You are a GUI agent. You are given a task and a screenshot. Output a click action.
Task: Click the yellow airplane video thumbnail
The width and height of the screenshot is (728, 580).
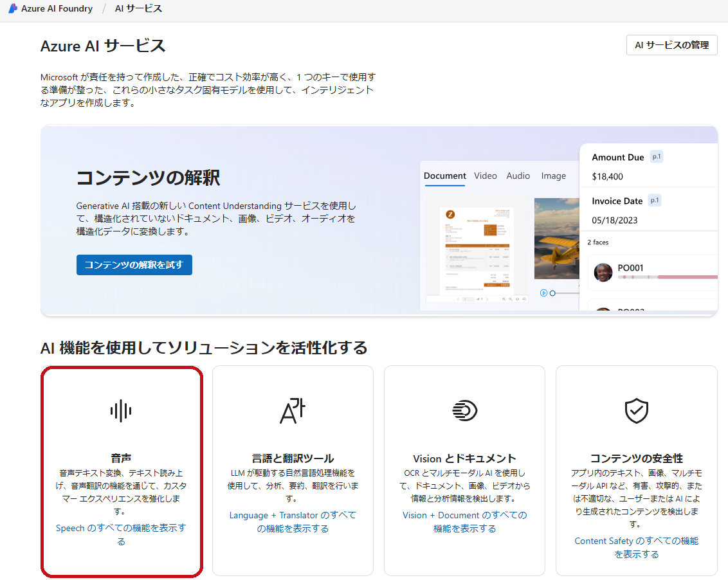tap(557, 239)
